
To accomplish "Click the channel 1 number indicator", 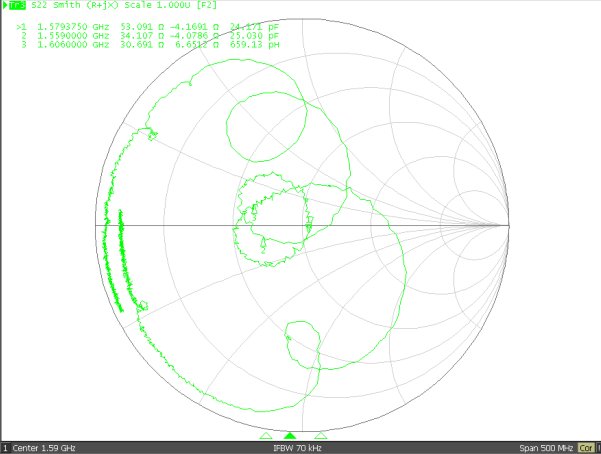I will (x=5, y=447).
